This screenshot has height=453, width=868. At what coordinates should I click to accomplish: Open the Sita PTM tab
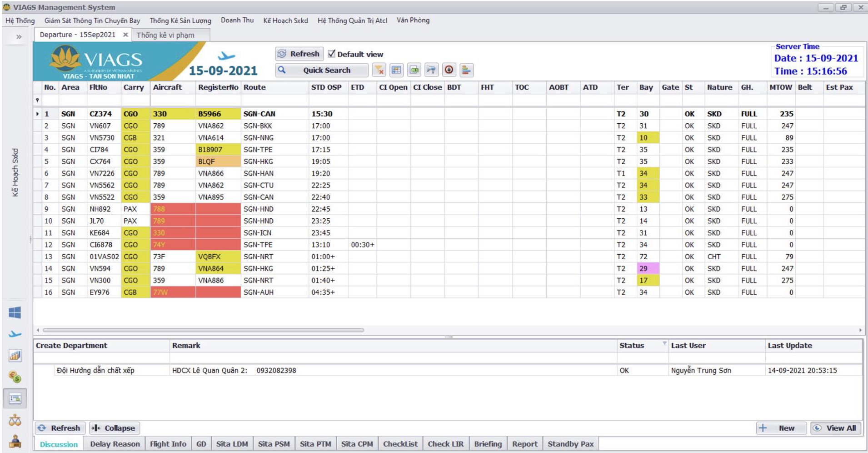(315, 444)
